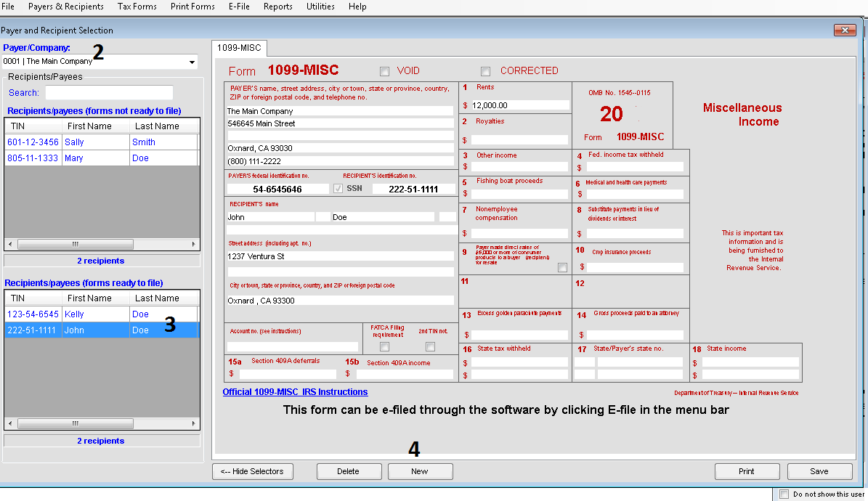This screenshot has height=501, width=868.
Task: Open the Tax Forms menu
Action: point(137,7)
